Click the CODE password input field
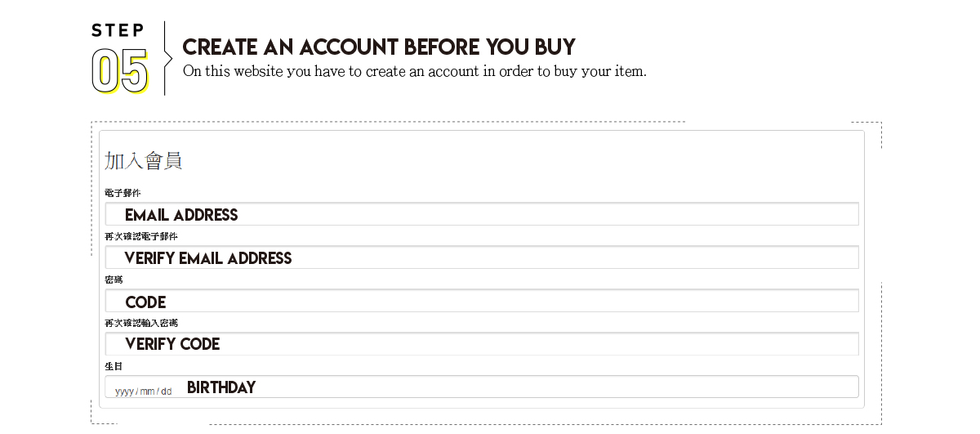Screen dimensions: 980x434 point(482,301)
